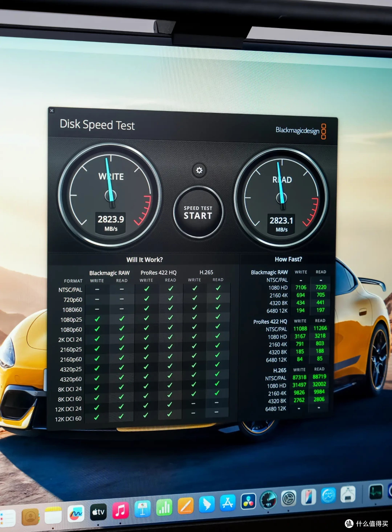Screen dimensions: 392x532
Task: Open Notes from the dock
Action: [53, 515]
